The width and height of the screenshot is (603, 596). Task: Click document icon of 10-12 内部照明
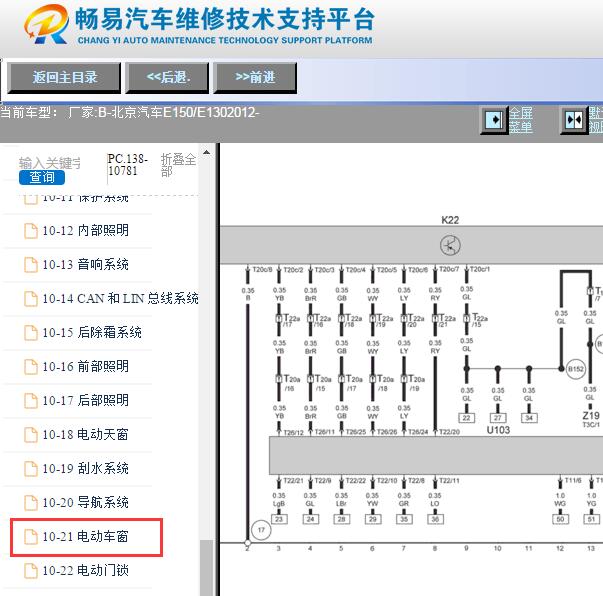click(x=31, y=231)
